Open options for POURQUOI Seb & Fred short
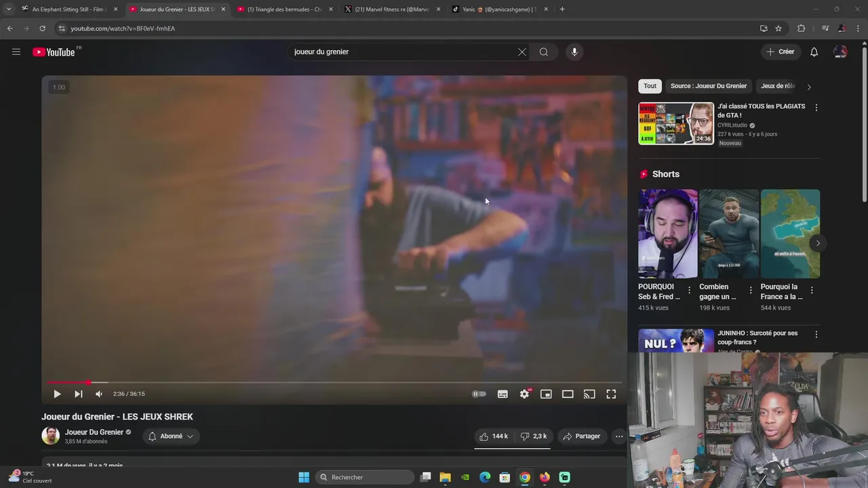 [690, 290]
